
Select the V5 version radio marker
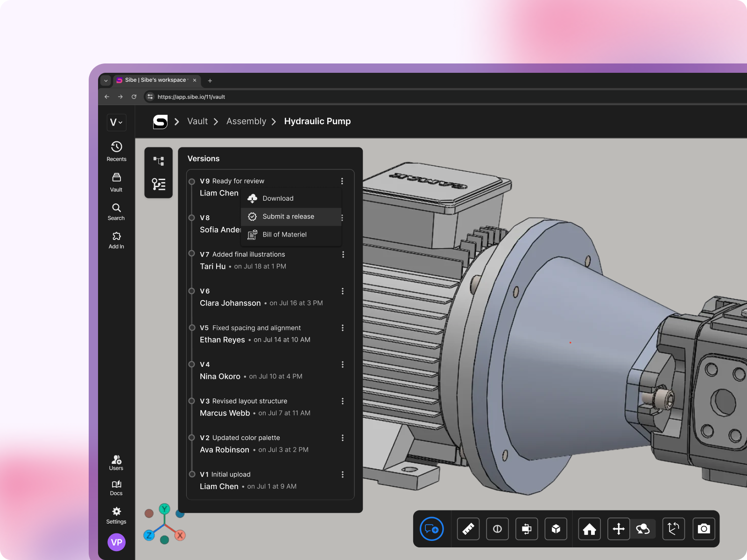point(192,328)
